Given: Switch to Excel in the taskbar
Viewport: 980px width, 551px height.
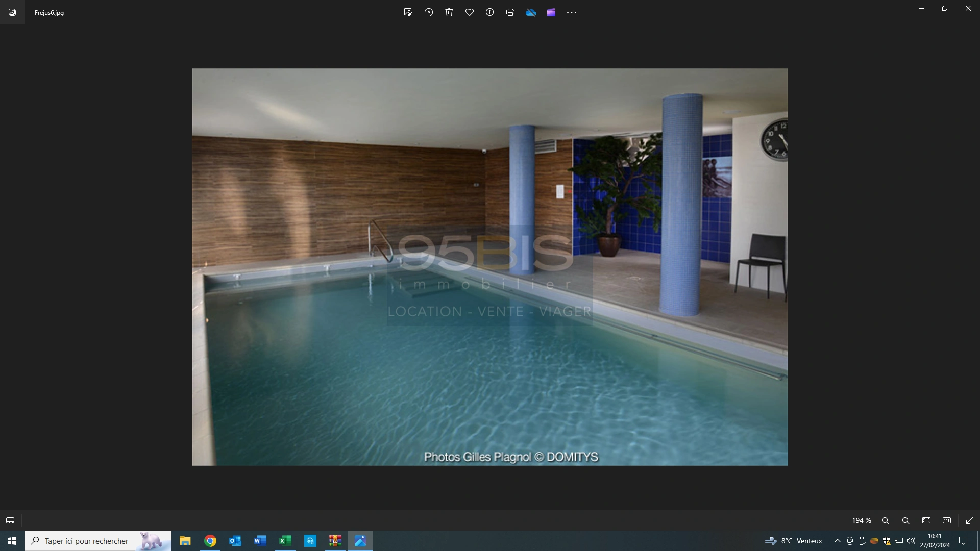Looking at the screenshot, I should [x=285, y=541].
